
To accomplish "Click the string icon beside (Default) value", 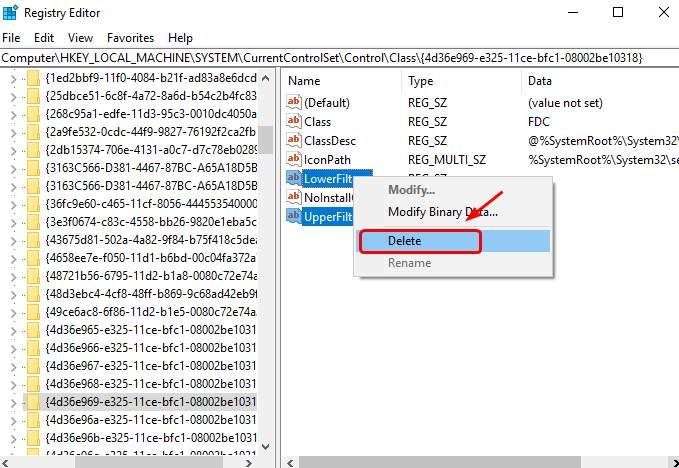I will point(294,102).
